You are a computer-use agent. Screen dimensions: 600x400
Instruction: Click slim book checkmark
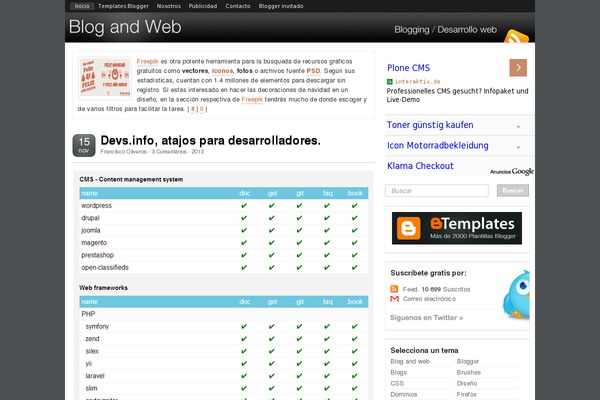(x=355, y=388)
